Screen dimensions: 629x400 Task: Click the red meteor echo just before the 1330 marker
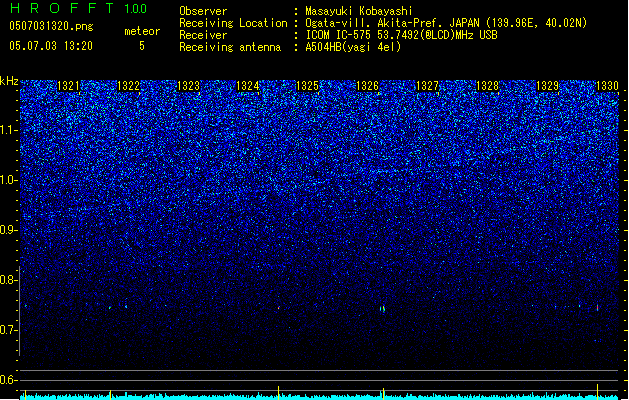click(597, 308)
